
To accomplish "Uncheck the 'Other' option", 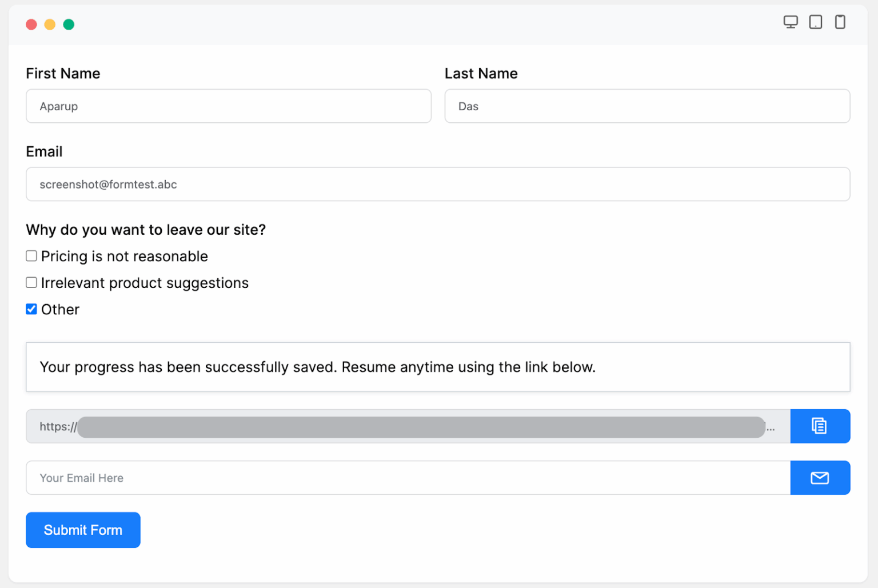I will pyautogui.click(x=31, y=309).
